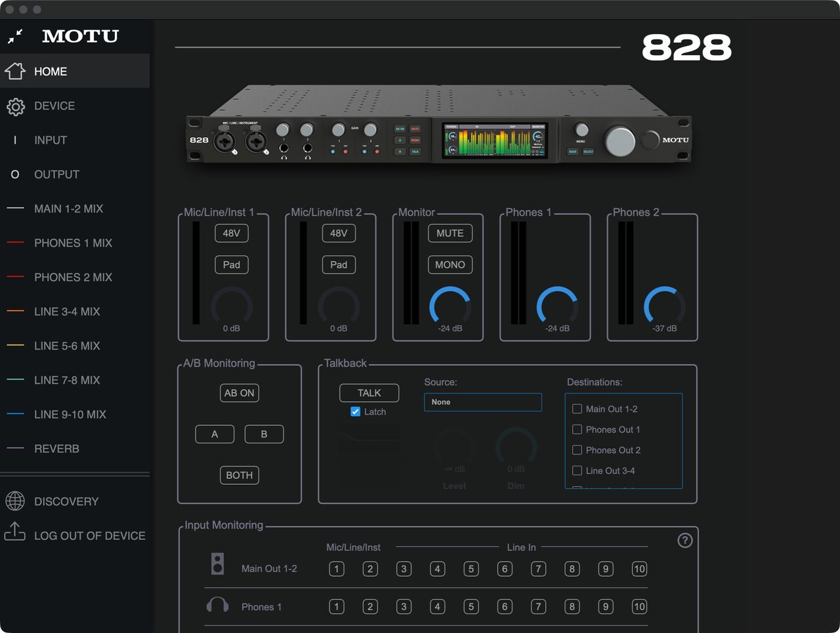Check Phones Out 2 talkback destination
This screenshot has height=633, width=840.
click(x=577, y=450)
